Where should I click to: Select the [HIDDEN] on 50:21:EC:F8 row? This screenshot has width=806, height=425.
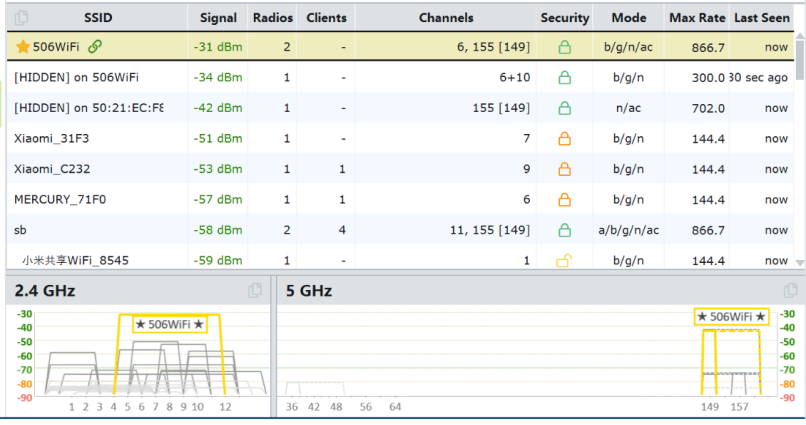click(x=400, y=108)
